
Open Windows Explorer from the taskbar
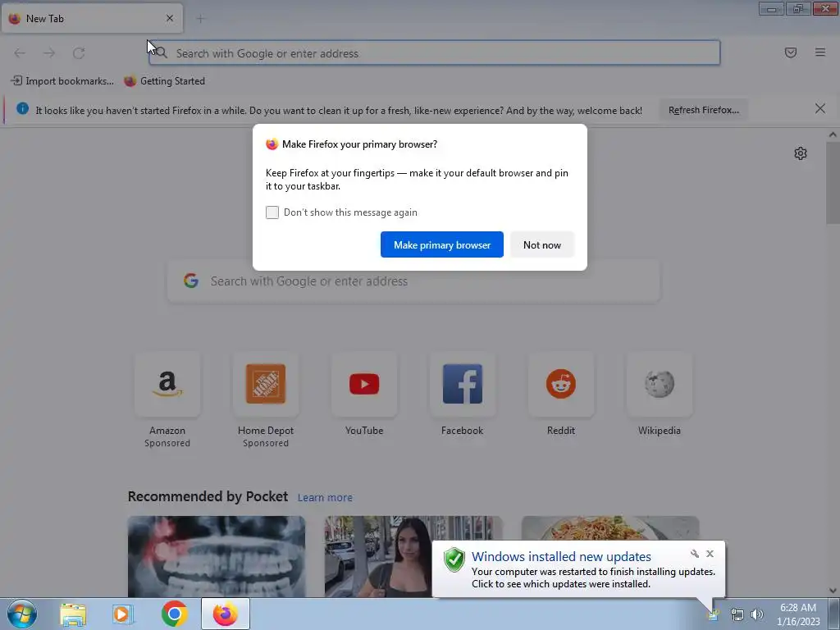[73, 614]
